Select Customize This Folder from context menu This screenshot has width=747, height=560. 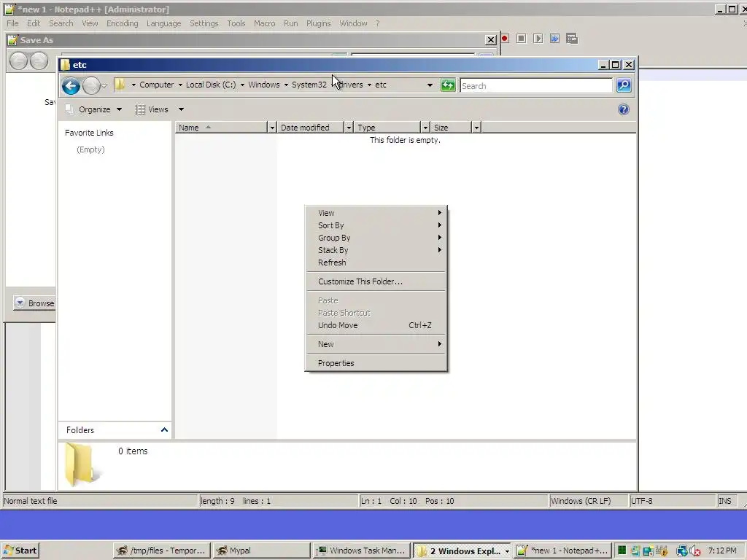click(376, 281)
